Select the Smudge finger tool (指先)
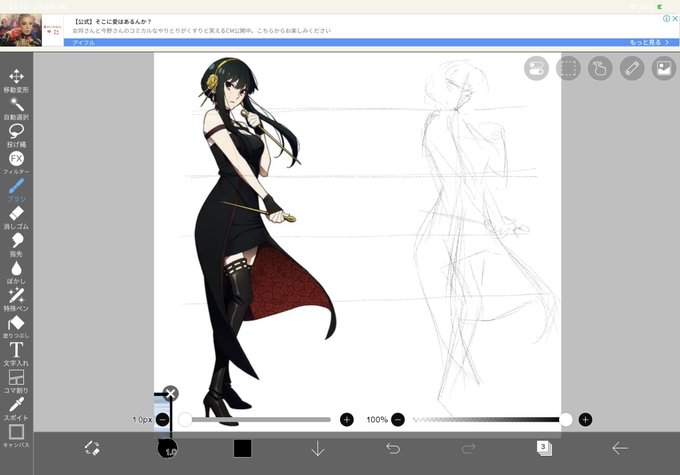 (16, 245)
